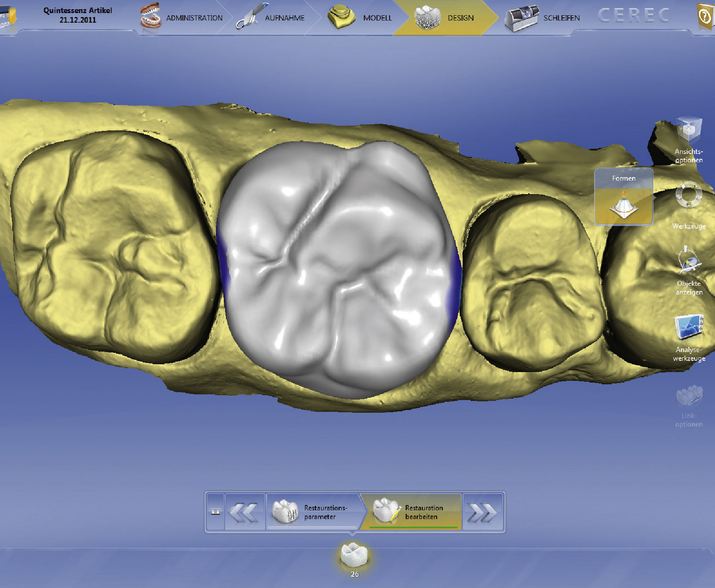
Task: Select the Restauration bearbeiten step
Action: [x=410, y=512]
